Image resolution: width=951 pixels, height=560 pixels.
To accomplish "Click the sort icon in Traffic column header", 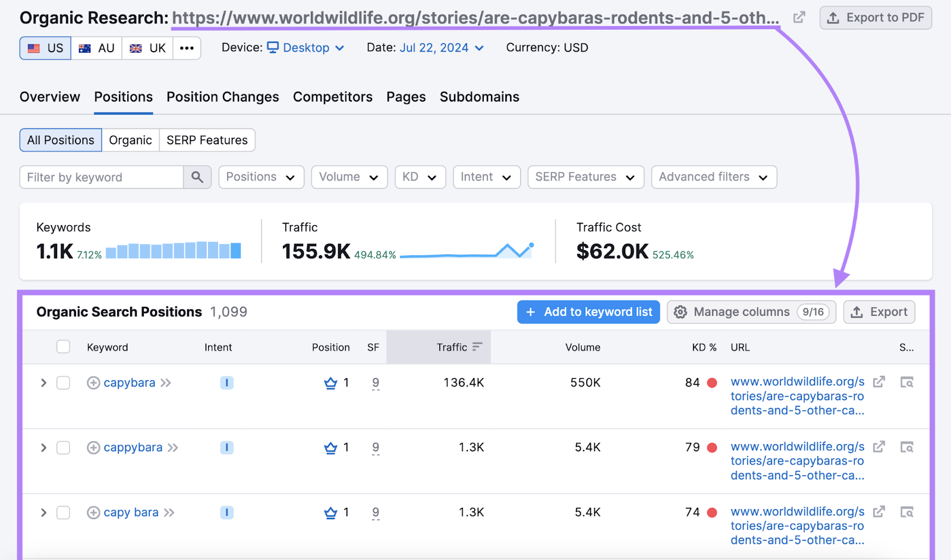I will pyautogui.click(x=477, y=347).
